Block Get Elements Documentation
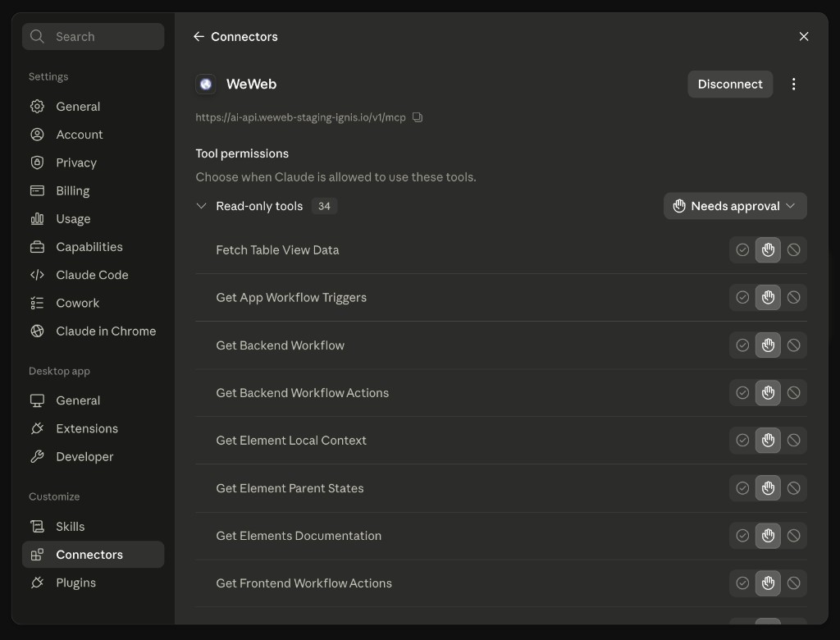The image size is (840, 640). 793,536
